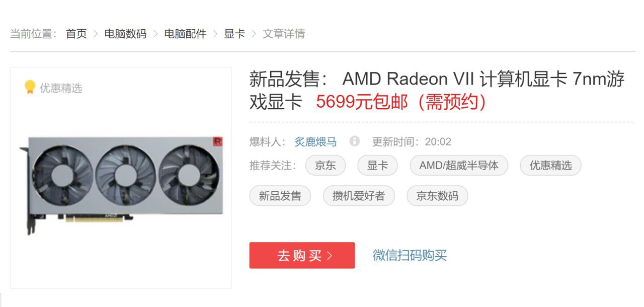Select the 显卡 tag pill
The width and height of the screenshot is (644, 307).
click(377, 166)
